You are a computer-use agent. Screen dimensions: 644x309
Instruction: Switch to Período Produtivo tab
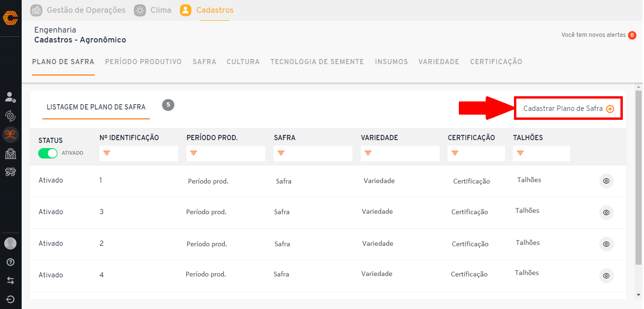coord(143,62)
